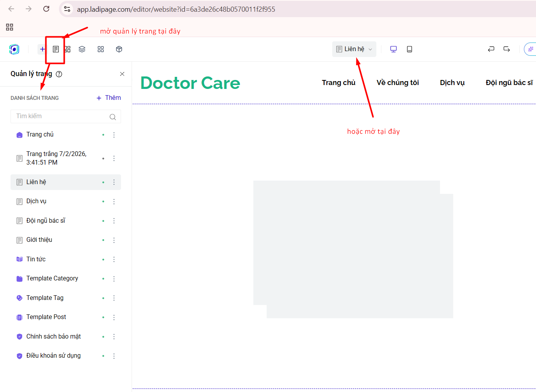The image size is (536, 392).
Task: Reload the LadiPage editor page
Action: coord(46,9)
